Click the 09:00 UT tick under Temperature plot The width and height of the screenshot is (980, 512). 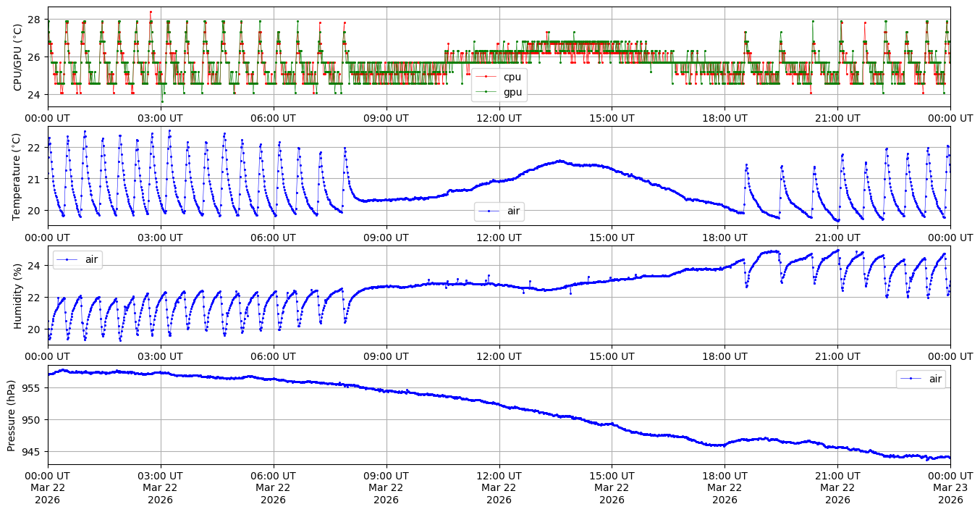pos(386,238)
